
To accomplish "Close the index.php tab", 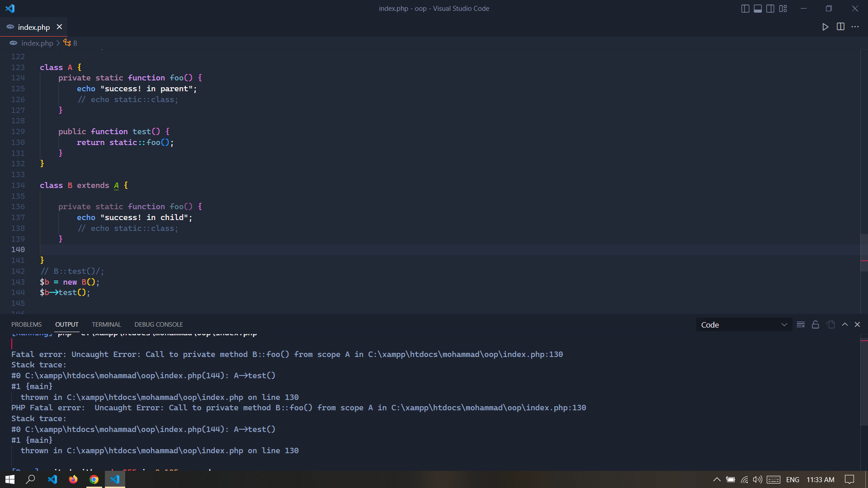I will tap(59, 27).
